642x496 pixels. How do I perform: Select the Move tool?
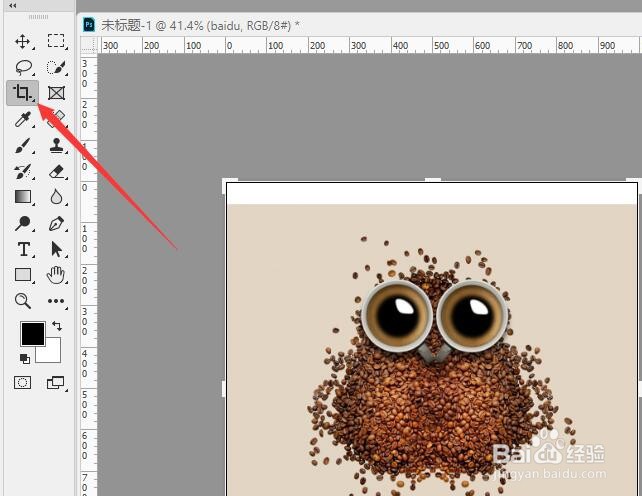pos(22,41)
